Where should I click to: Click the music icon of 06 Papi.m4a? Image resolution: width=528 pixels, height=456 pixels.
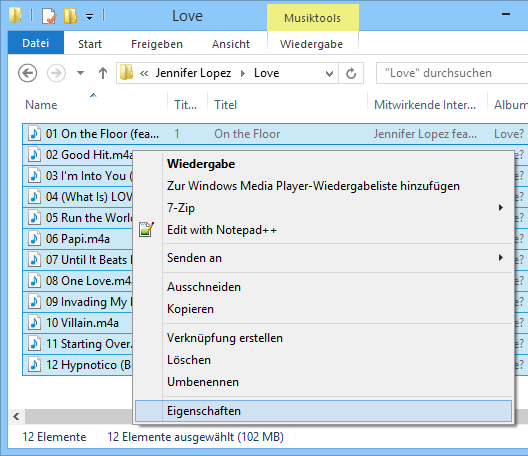[x=34, y=239]
